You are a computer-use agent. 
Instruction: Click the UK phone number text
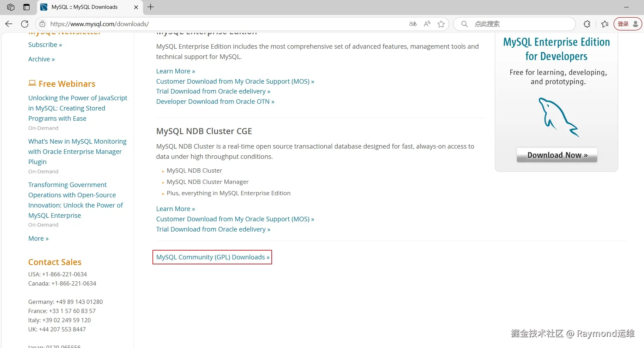pyautogui.click(x=57, y=329)
